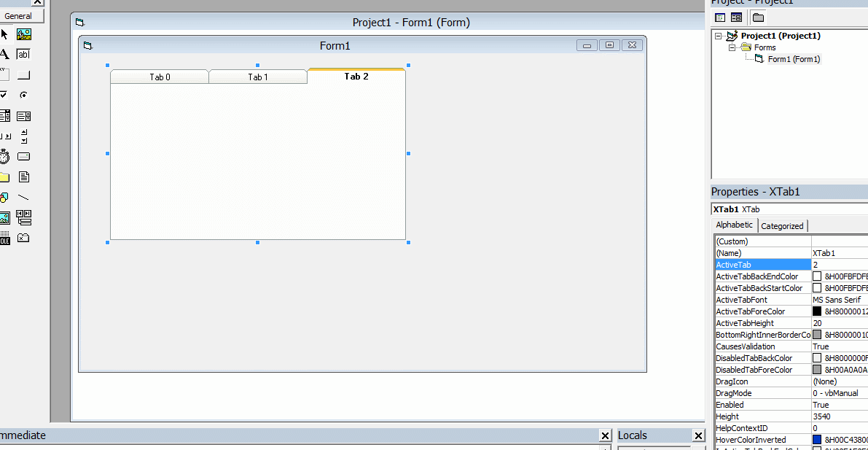Screen dimensions: 868x450
Task: Collapse the Project1 (Project1) tree node
Action: pyautogui.click(x=718, y=35)
